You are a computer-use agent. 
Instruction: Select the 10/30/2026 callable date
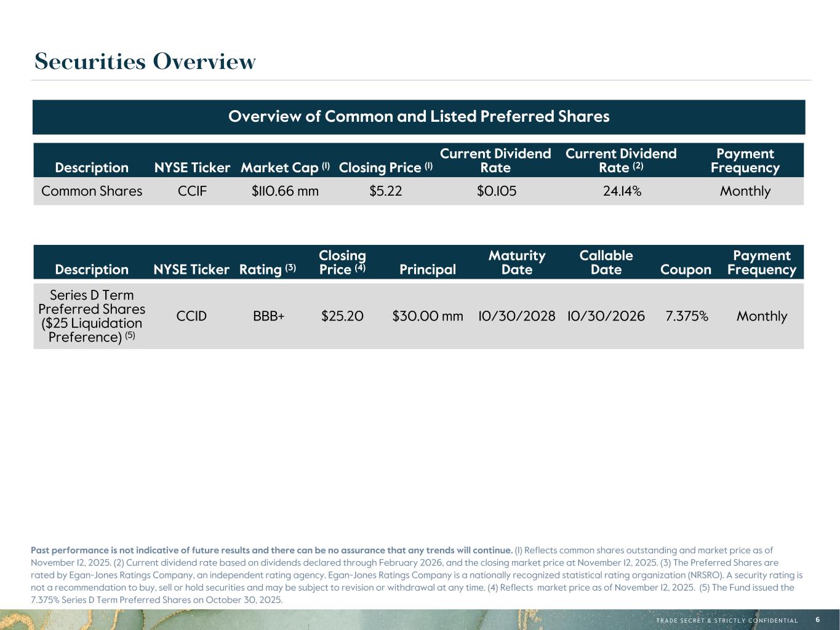click(x=606, y=316)
